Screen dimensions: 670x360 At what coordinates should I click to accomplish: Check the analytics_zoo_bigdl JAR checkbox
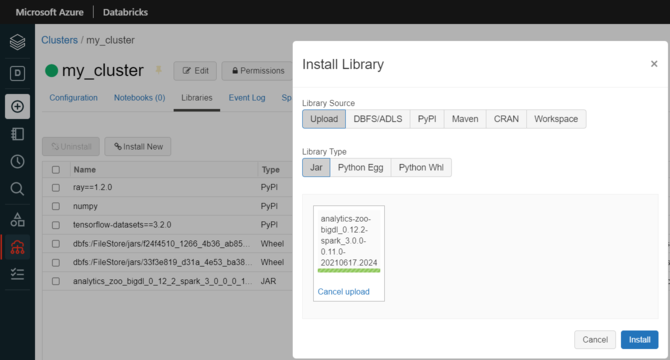tap(56, 281)
